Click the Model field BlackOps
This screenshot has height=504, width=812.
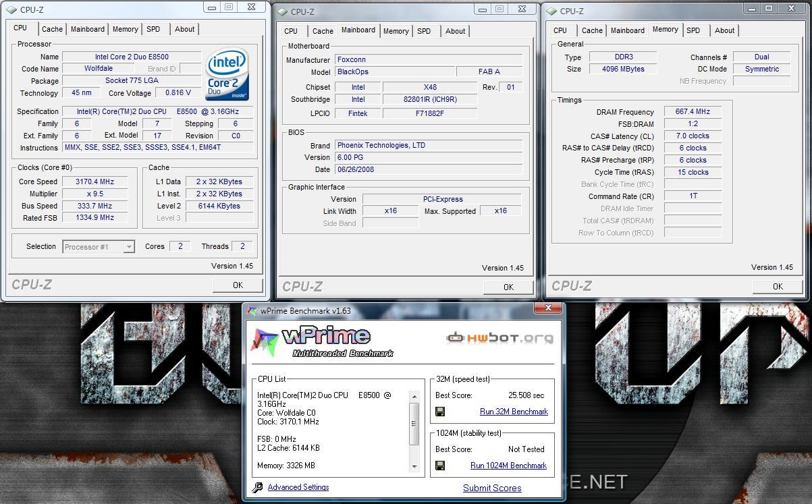click(394, 72)
